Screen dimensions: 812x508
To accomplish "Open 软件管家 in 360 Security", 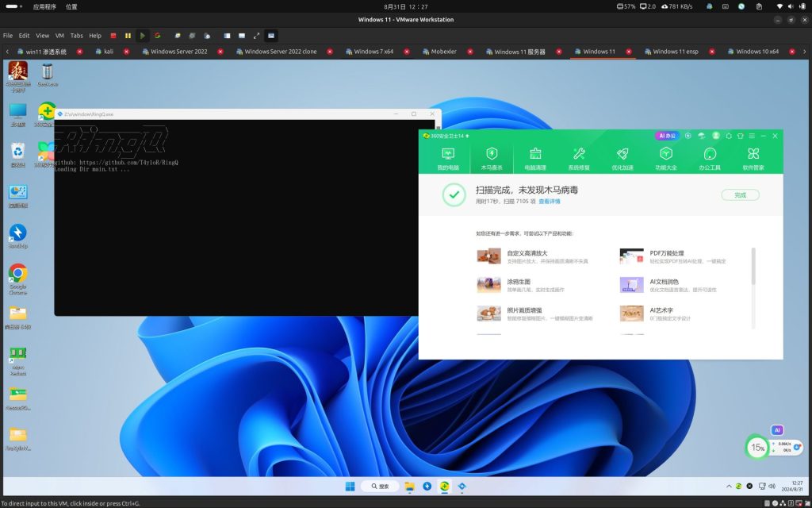I will (753, 159).
